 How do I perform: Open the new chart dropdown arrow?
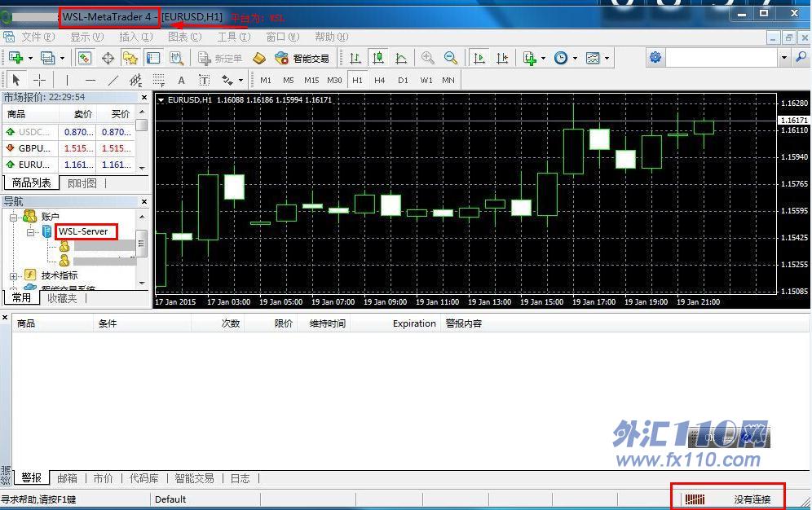(30, 59)
